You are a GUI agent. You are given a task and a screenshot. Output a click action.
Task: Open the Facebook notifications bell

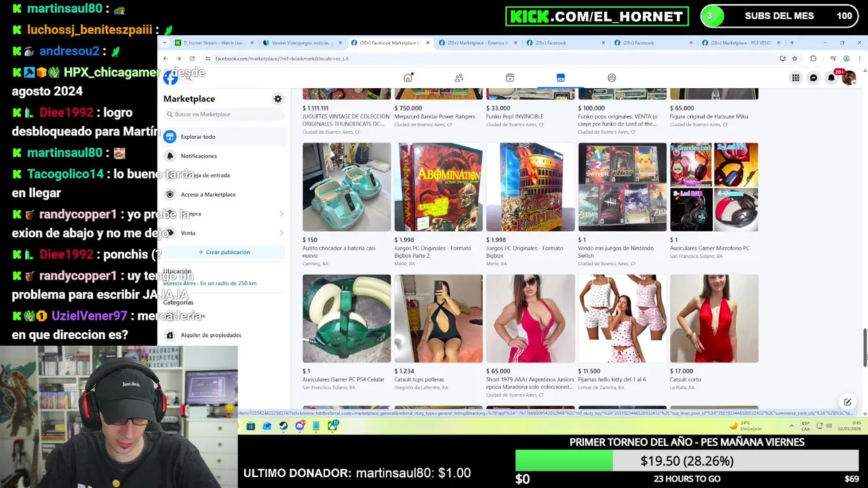click(x=831, y=78)
